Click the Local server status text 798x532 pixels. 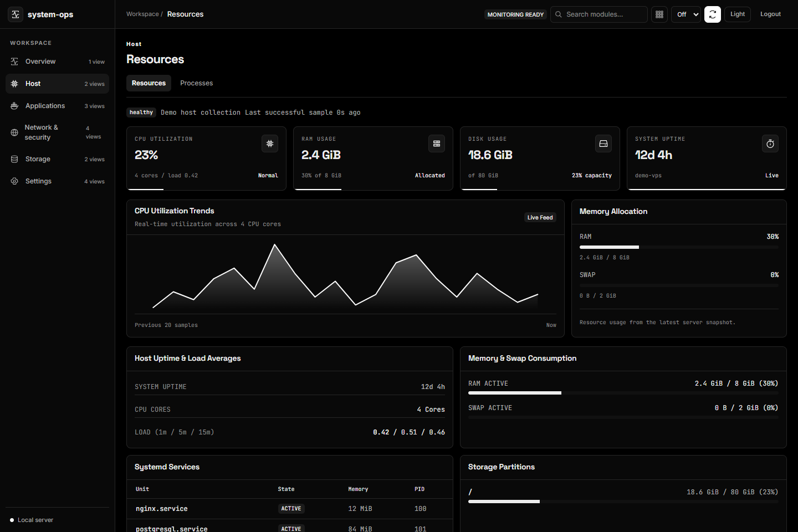coord(35,520)
